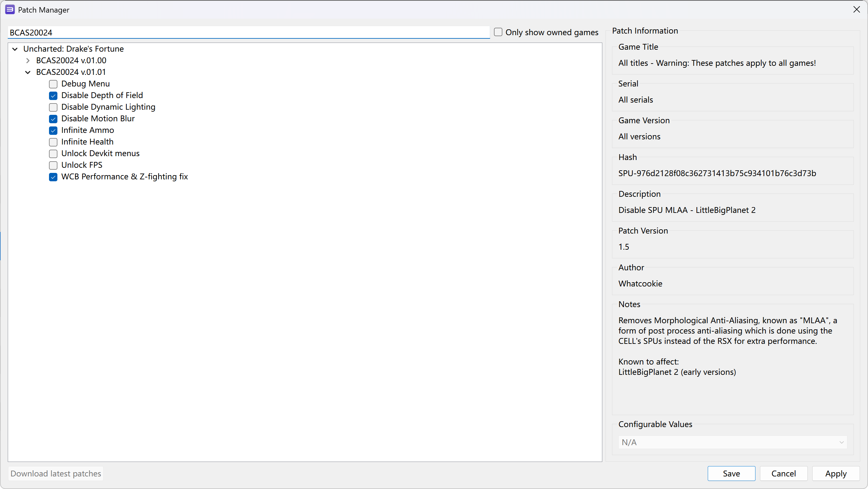Click on 'Disable Dynamic Lighting' patch entry
This screenshot has height=489, width=868.
point(108,107)
